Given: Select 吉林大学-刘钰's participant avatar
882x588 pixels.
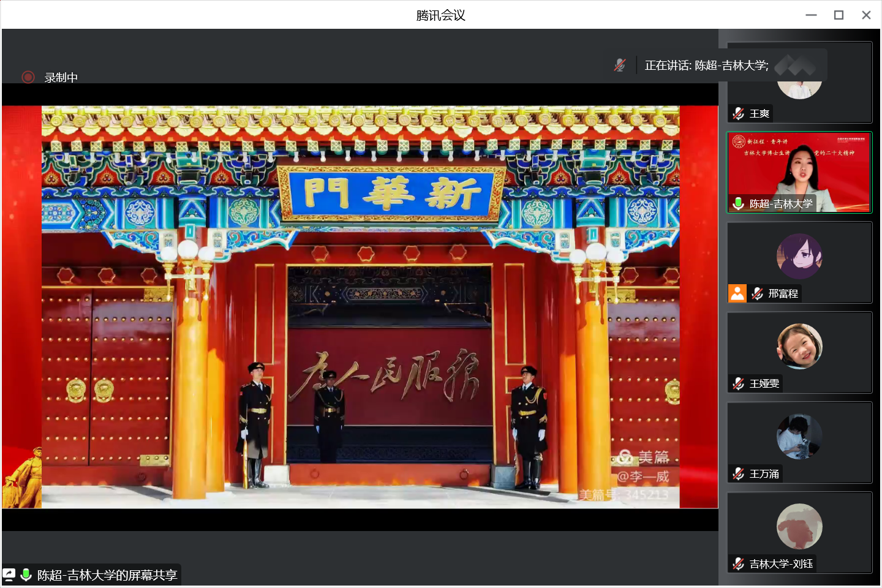Looking at the screenshot, I should [x=799, y=526].
